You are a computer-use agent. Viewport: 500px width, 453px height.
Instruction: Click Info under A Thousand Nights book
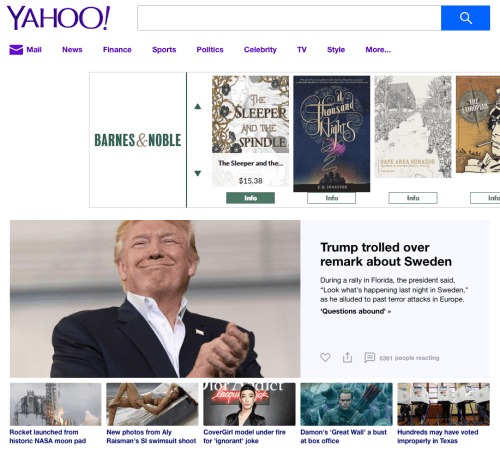(331, 198)
